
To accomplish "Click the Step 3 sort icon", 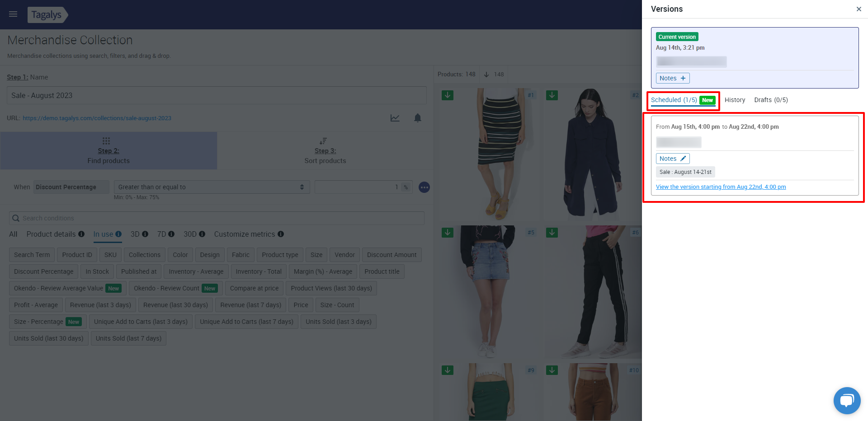I will (x=323, y=141).
